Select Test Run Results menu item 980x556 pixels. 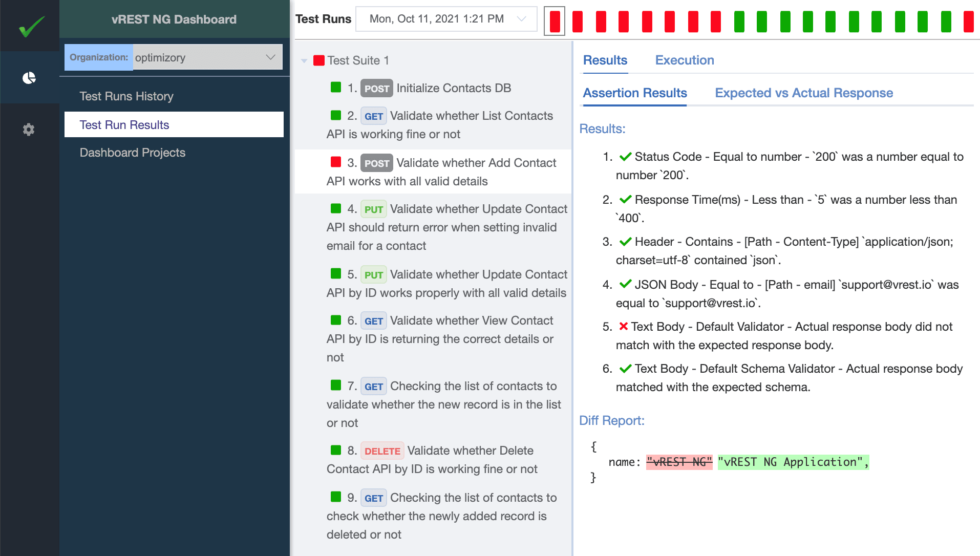pos(174,124)
